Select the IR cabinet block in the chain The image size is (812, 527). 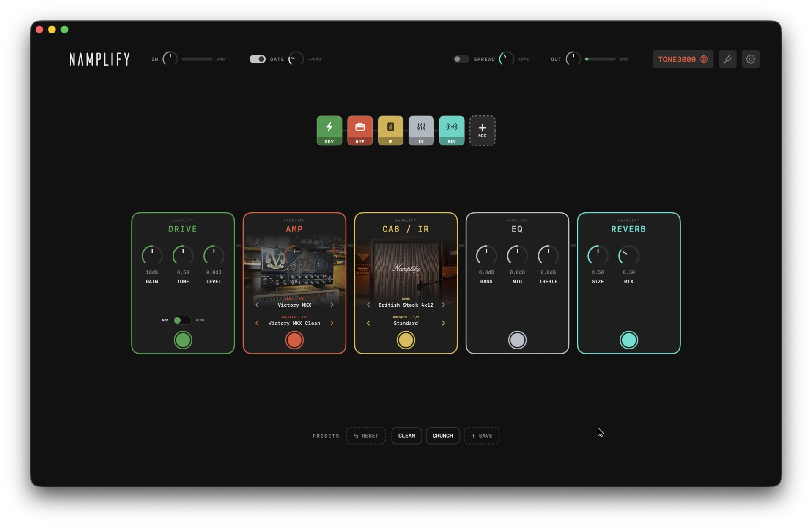tap(390, 130)
